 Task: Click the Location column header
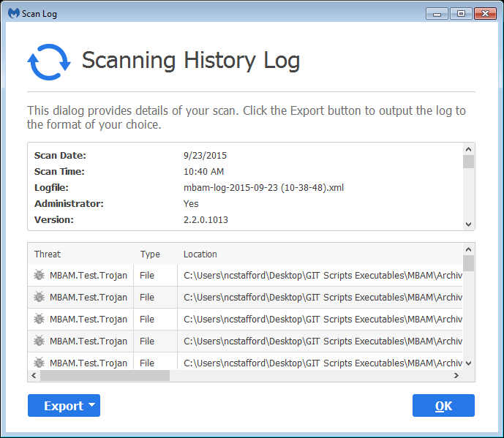click(200, 254)
